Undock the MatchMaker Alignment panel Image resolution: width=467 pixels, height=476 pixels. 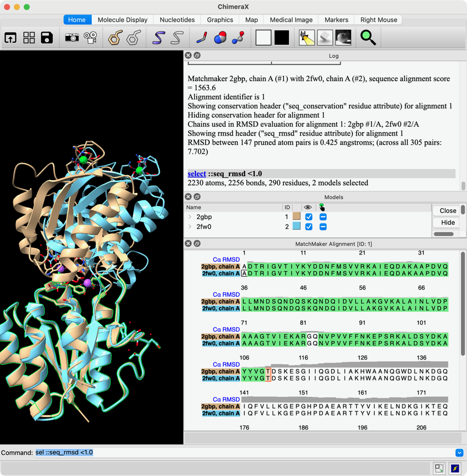pos(197,243)
